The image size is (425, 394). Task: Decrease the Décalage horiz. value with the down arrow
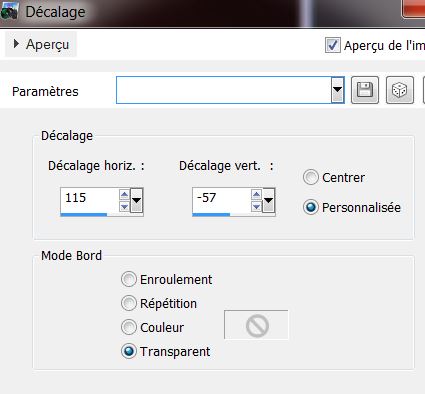[124, 207]
